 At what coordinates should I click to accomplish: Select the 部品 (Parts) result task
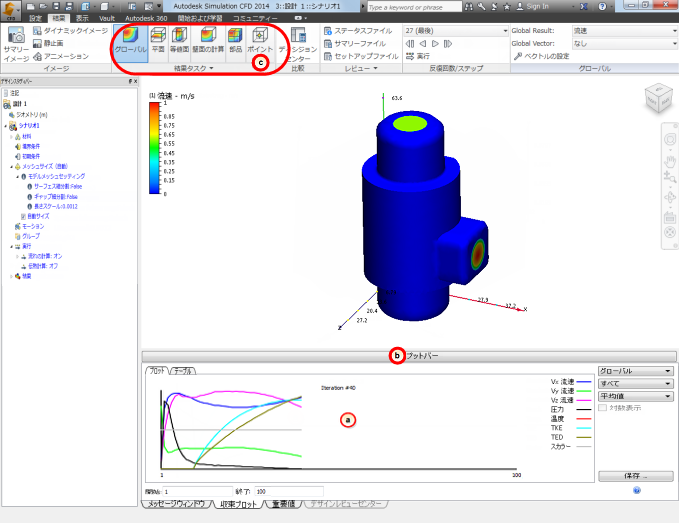tap(235, 40)
